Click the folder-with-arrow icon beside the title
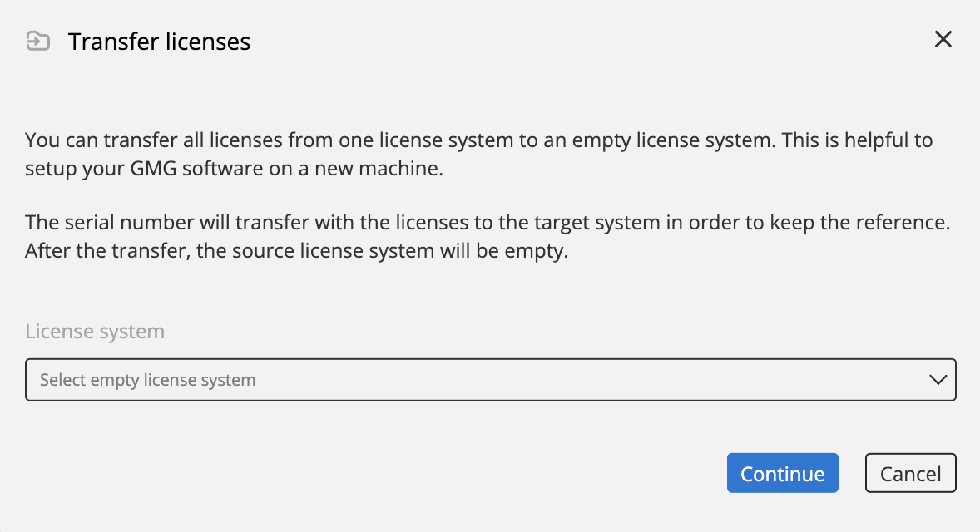The height and width of the screenshot is (532, 980). 38,42
